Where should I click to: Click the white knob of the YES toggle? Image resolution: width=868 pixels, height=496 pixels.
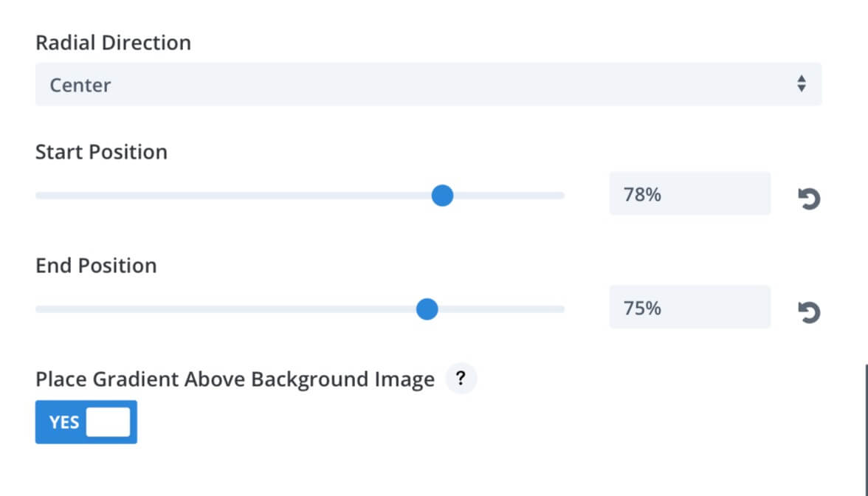tap(108, 422)
